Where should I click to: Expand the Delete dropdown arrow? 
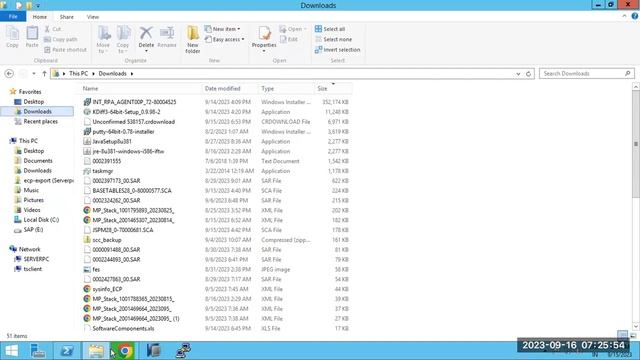tap(146, 51)
